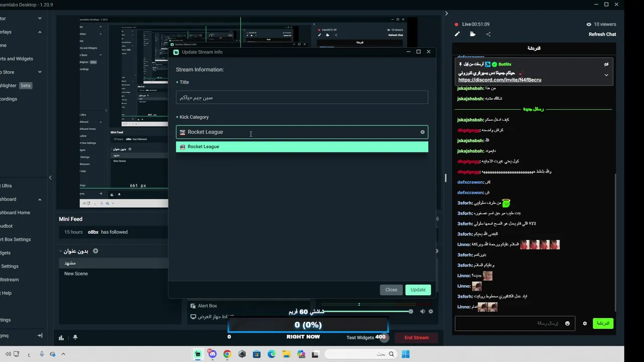Click the Kick Category combo box

pyautogui.click(x=302, y=132)
